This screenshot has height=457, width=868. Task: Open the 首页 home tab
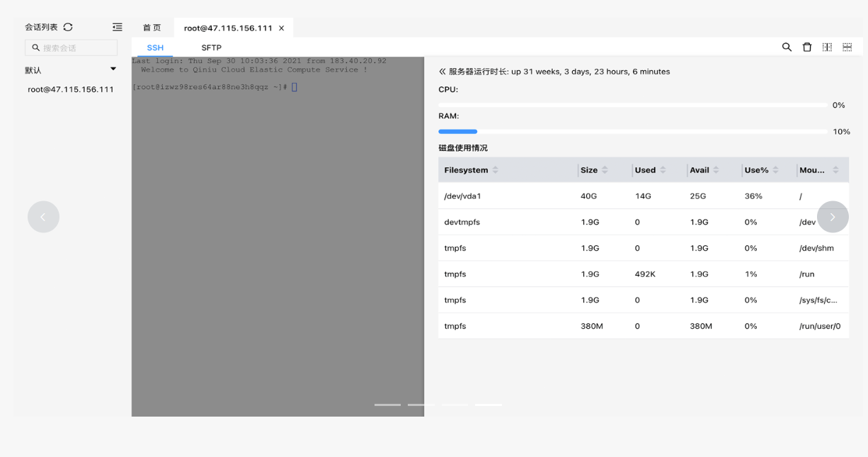coord(152,28)
